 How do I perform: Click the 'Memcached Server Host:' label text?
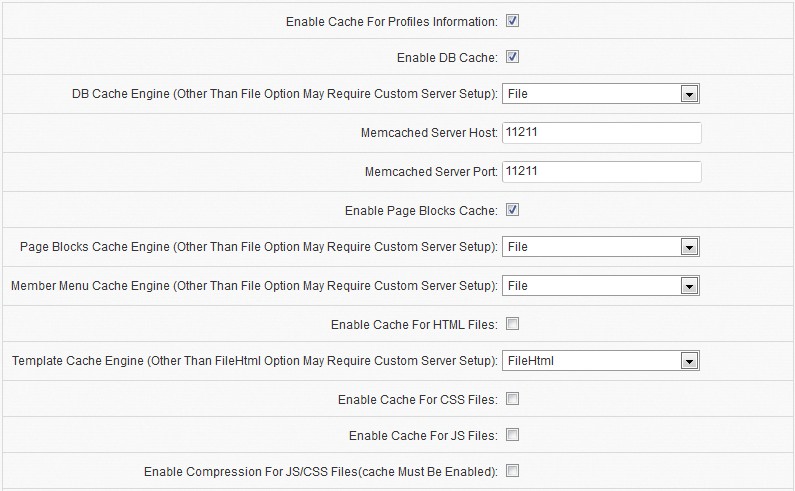tap(428, 133)
